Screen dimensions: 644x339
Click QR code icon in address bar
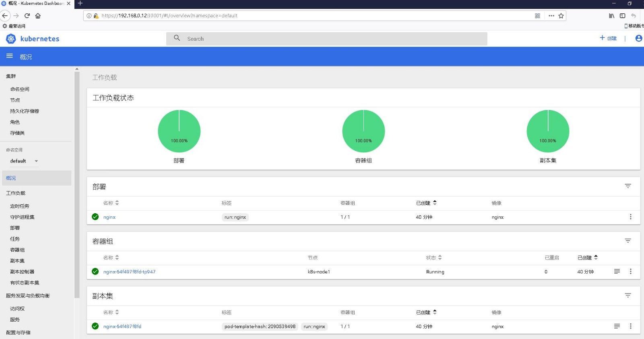coord(537,16)
